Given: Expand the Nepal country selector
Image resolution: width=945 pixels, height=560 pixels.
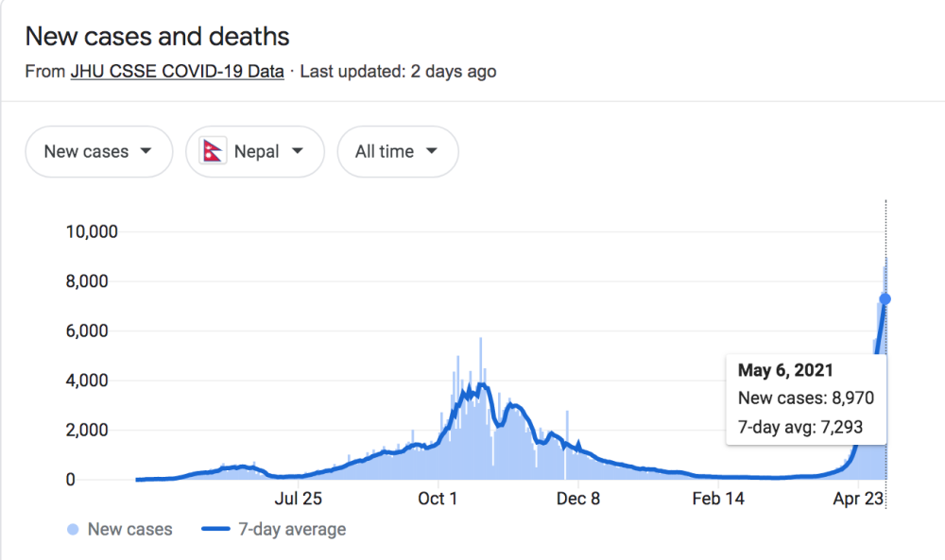Looking at the screenshot, I should pos(255,151).
